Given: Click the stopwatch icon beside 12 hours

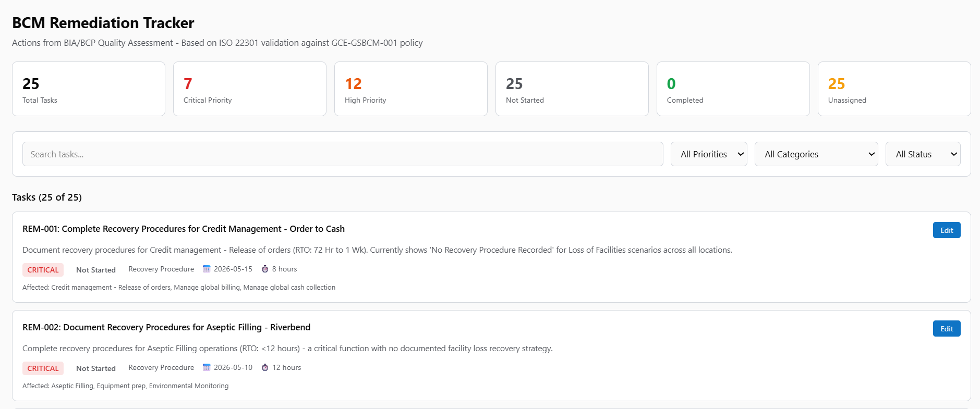Looking at the screenshot, I should click(265, 367).
